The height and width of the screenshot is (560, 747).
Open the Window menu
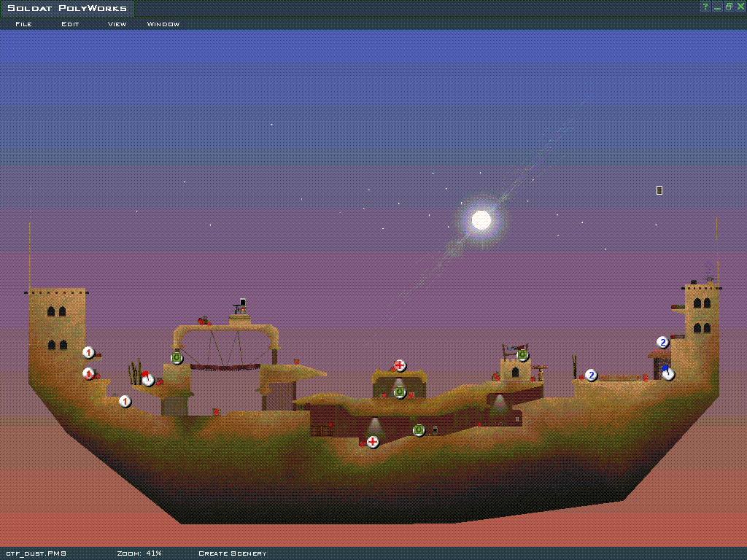[x=163, y=24]
